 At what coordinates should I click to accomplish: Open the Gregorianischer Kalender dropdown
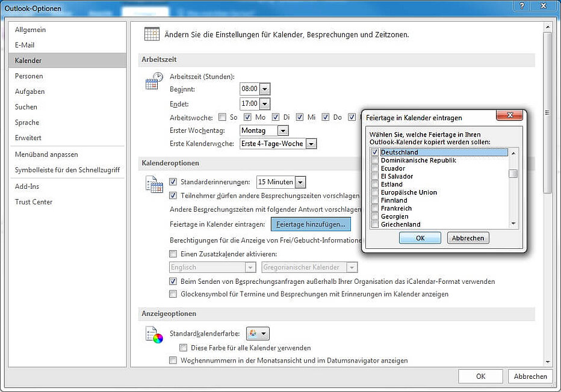(x=352, y=268)
